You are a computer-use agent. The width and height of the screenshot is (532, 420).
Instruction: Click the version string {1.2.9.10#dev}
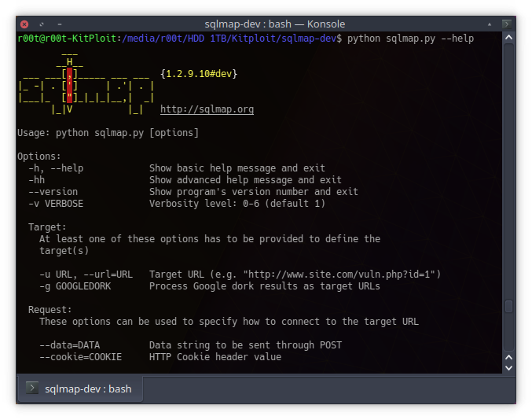click(199, 74)
